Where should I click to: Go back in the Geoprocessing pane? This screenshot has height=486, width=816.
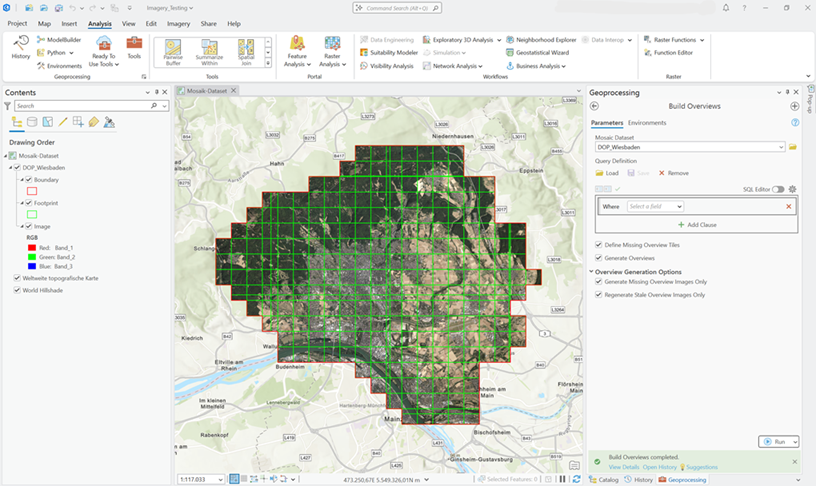pos(594,106)
